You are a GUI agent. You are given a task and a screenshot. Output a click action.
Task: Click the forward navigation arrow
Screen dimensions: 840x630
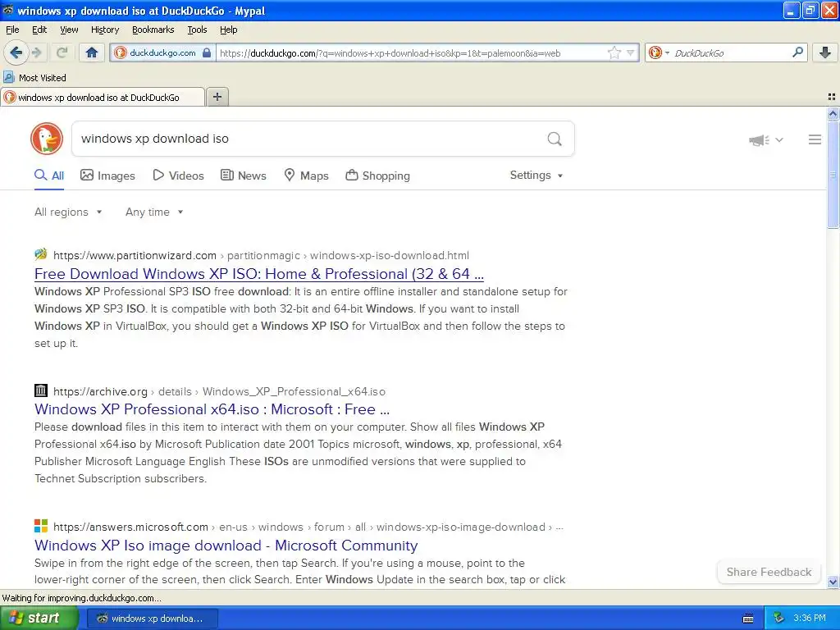coord(37,52)
